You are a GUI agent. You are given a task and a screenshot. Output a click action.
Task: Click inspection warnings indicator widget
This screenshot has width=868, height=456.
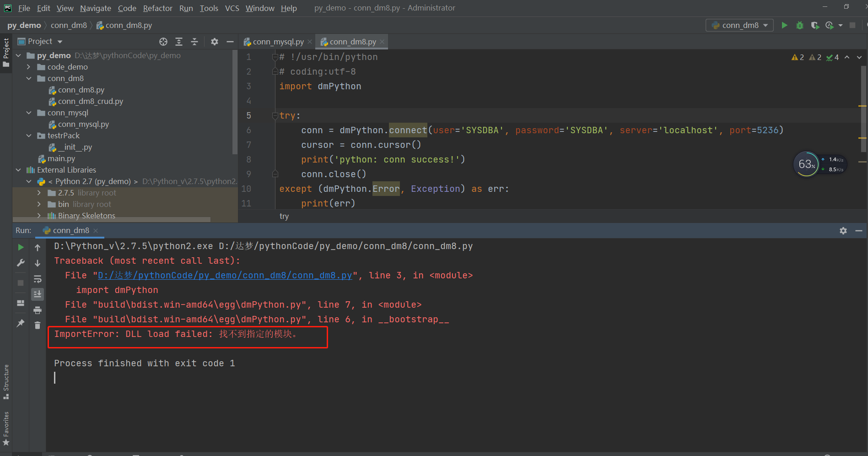tap(815, 57)
